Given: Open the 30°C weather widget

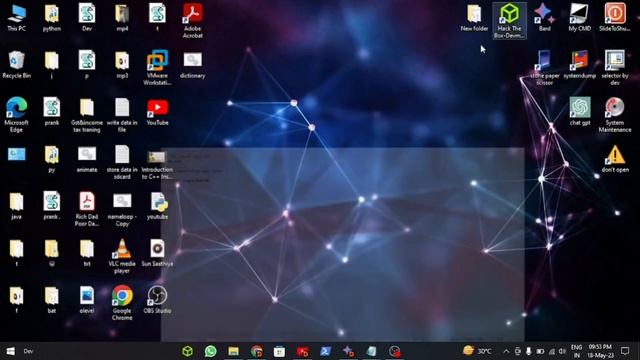Looking at the screenshot, I should tap(477, 351).
